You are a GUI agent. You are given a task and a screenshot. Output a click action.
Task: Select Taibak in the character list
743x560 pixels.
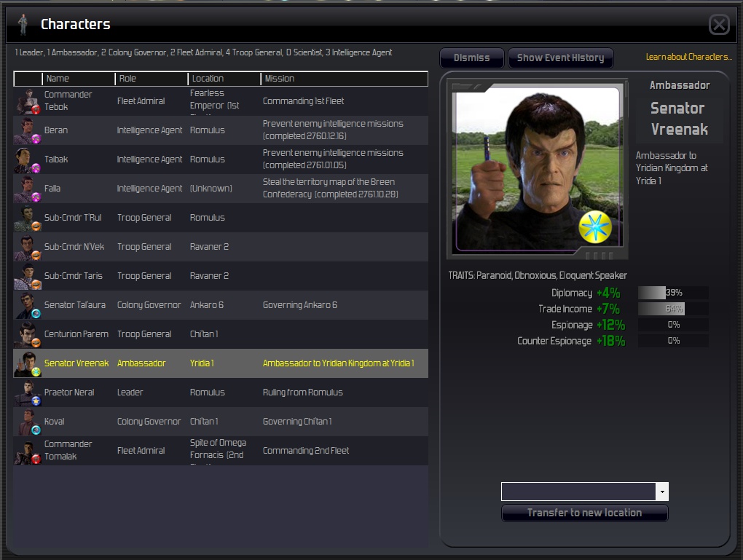pyautogui.click(x=56, y=159)
